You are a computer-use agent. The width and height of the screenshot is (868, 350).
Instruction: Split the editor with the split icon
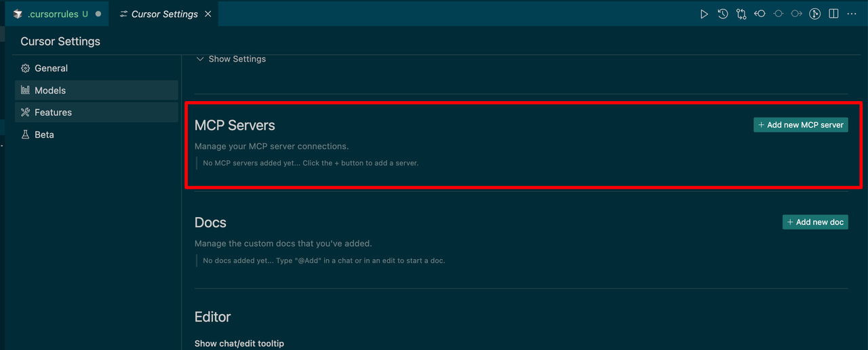tap(833, 14)
